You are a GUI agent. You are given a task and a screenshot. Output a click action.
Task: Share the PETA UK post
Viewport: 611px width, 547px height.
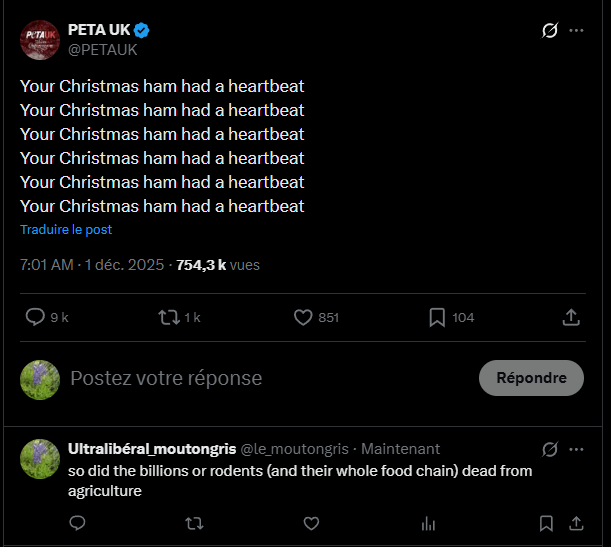(571, 317)
